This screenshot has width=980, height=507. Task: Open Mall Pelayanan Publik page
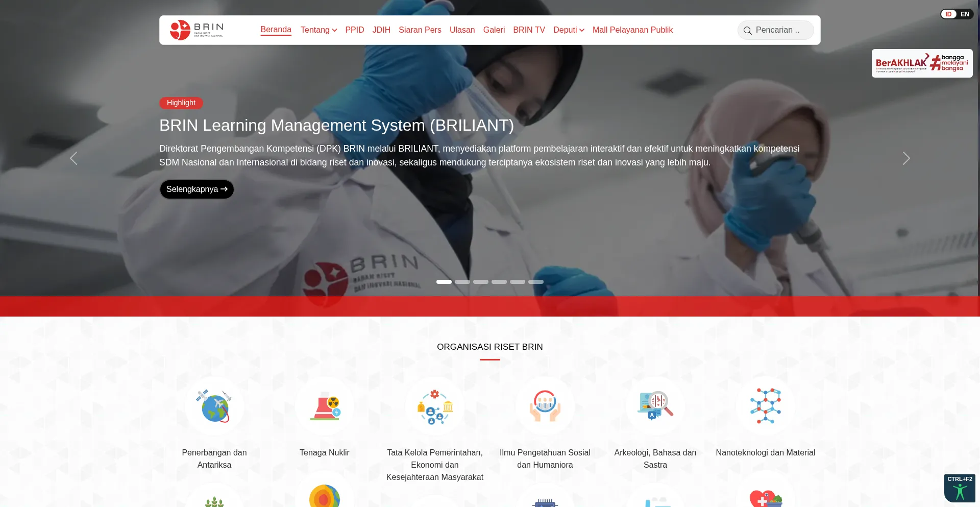coord(633,30)
